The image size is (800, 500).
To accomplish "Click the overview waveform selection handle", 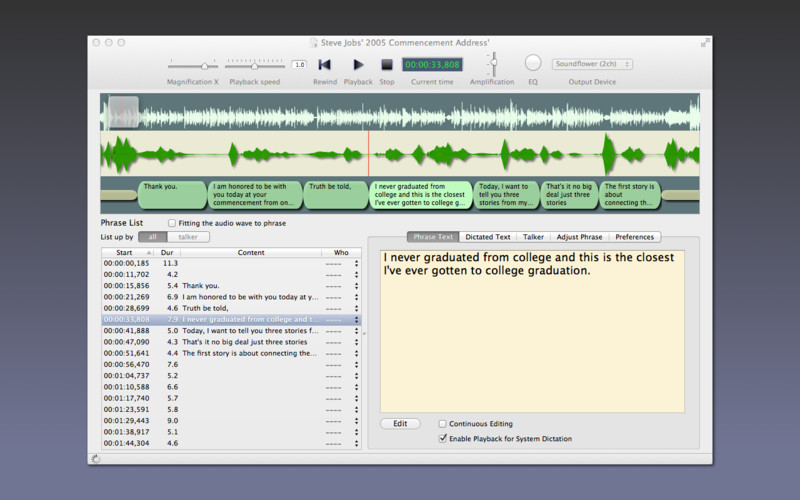I will coord(123,112).
